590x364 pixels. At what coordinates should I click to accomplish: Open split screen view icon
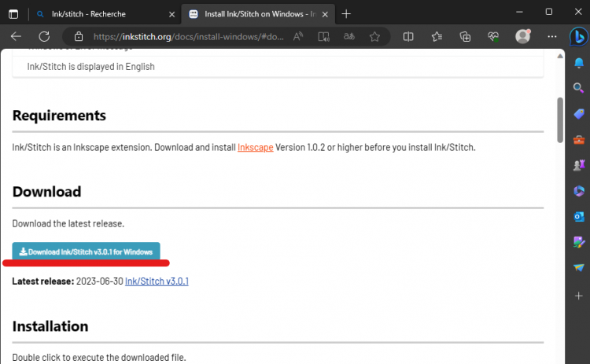[x=408, y=36]
